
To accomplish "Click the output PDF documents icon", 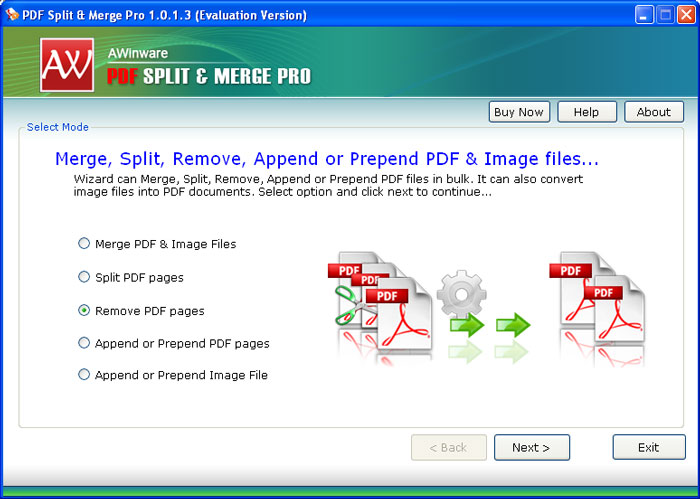I will 596,299.
